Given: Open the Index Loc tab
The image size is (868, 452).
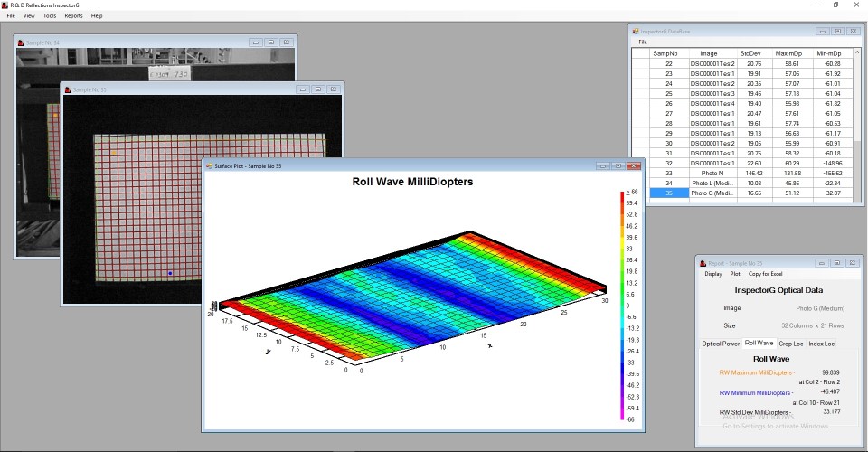Looking at the screenshot, I should 822,344.
